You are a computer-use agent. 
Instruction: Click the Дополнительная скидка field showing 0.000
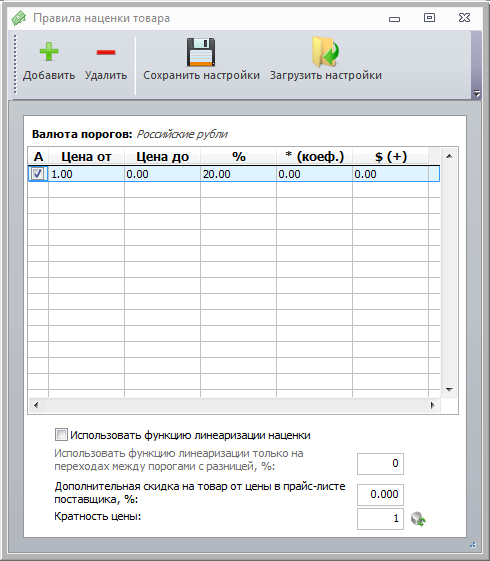pyautogui.click(x=380, y=494)
